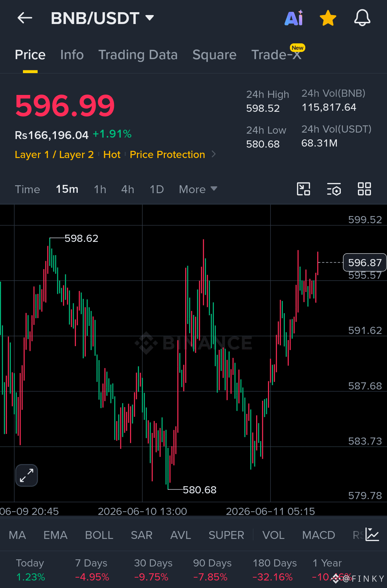Select the 15m chart interval
The height and width of the screenshot is (588, 387).
tap(67, 189)
